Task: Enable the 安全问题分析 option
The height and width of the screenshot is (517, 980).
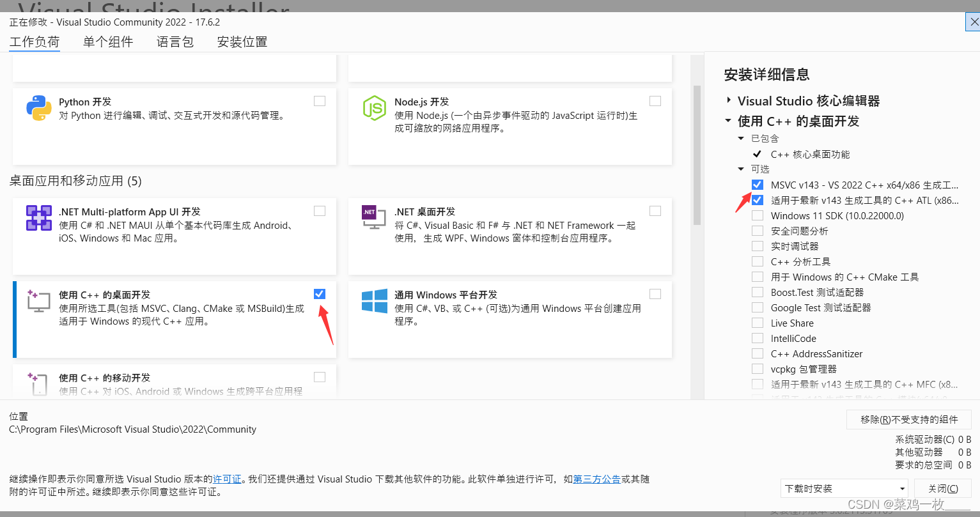Action: 758,231
